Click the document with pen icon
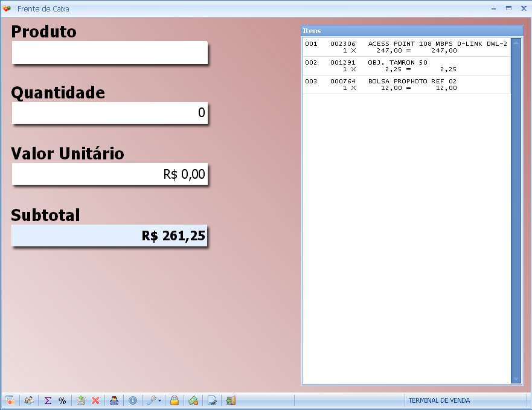 click(212, 400)
